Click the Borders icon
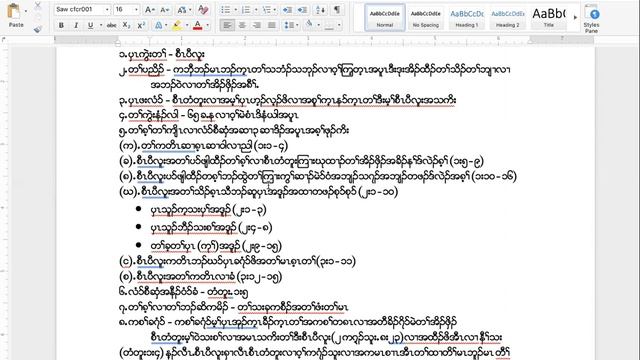The image size is (640, 360). (329, 25)
